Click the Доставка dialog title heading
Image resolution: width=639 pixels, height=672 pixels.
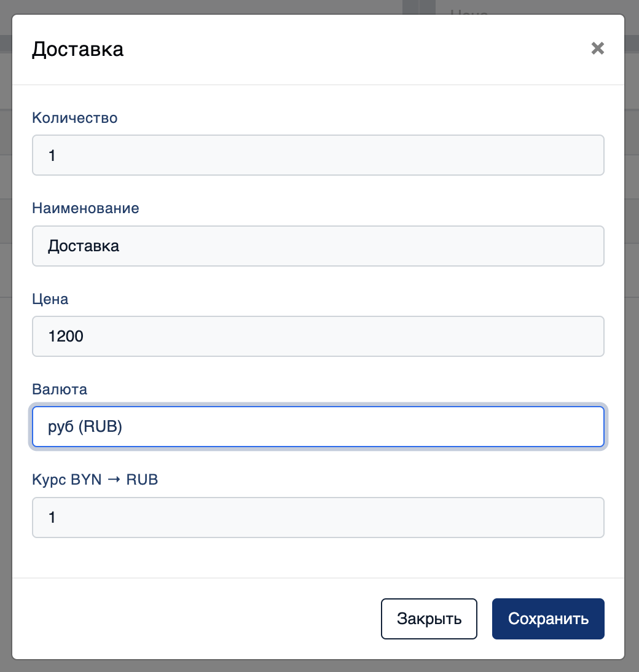coord(77,49)
